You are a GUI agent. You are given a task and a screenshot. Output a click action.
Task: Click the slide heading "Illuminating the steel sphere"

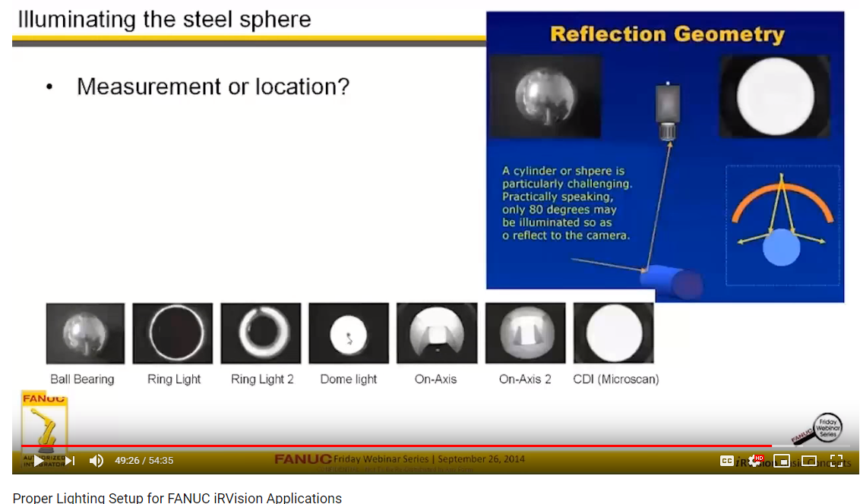[x=165, y=20]
